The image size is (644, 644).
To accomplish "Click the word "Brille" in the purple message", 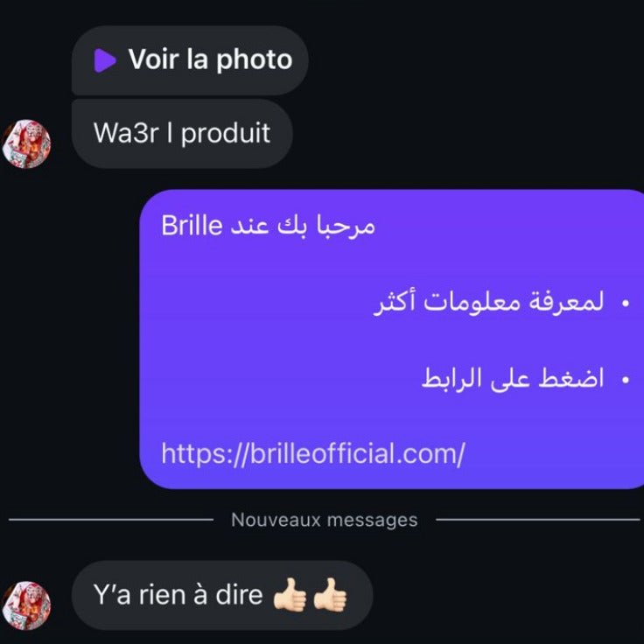I will coord(192,225).
